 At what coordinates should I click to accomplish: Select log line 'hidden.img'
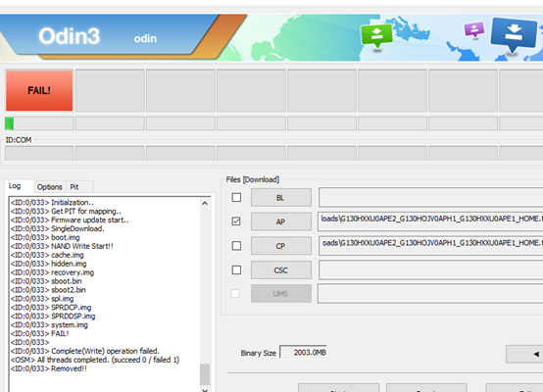click(x=48, y=264)
